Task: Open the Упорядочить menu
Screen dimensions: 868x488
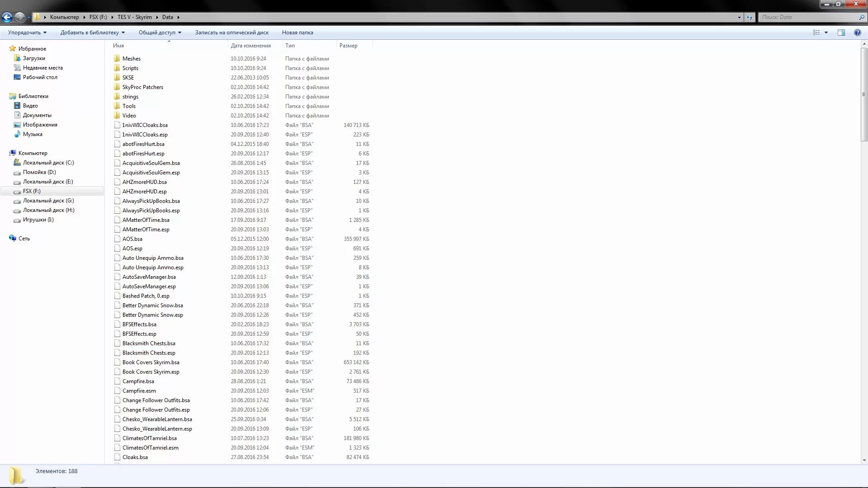Action: pyautogui.click(x=27, y=33)
